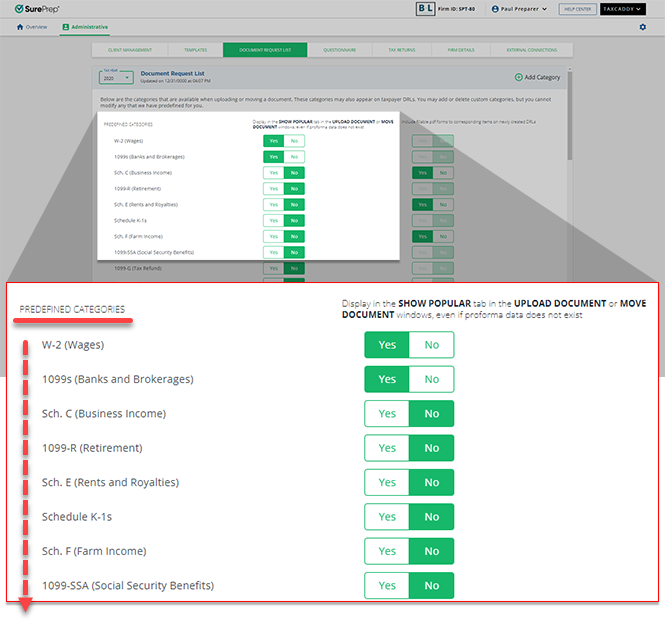
Task: Open the tax year 2020 dropdown
Action: (116, 78)
